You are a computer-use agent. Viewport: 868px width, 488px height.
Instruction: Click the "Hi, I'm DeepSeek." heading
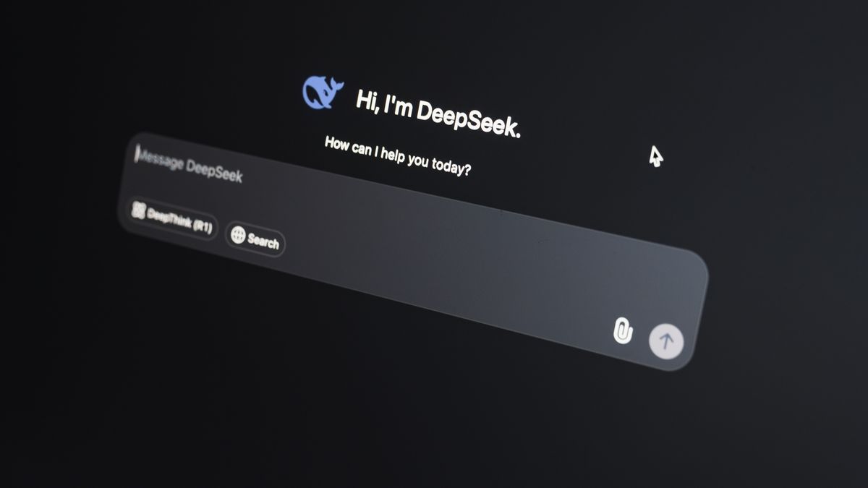click(x=438, y=112)
